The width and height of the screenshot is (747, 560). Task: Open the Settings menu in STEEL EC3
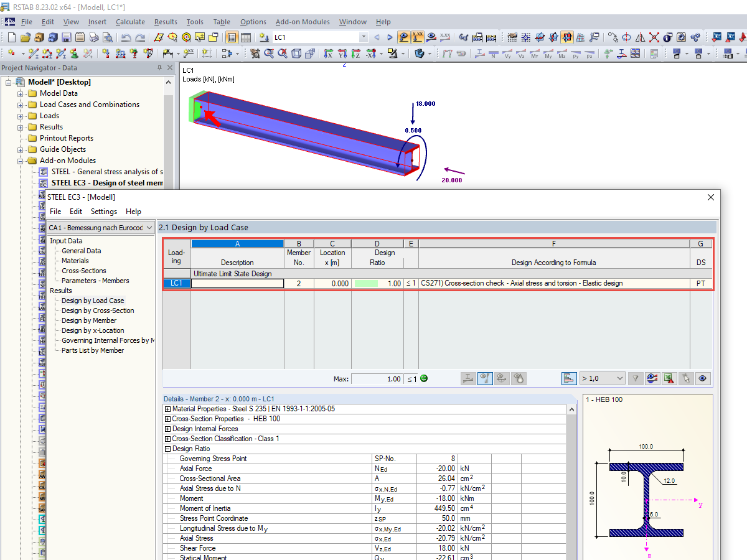tap(103, 211)
